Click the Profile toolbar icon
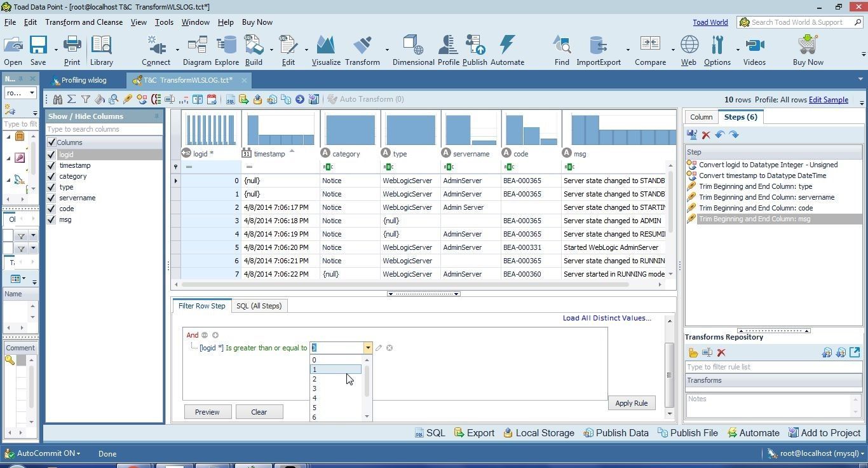Image resolution: width=868 pixels, height=468 pixels. 448,51
